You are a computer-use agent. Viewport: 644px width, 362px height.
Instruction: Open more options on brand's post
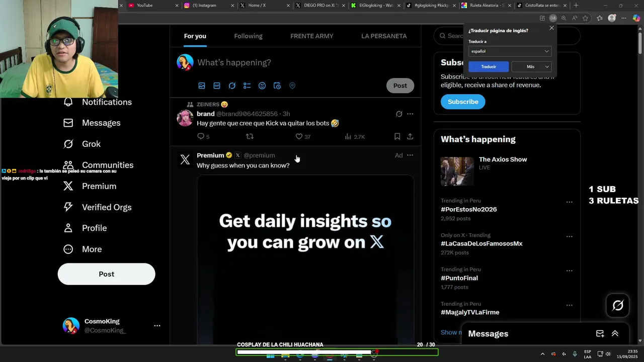(410, 114)
